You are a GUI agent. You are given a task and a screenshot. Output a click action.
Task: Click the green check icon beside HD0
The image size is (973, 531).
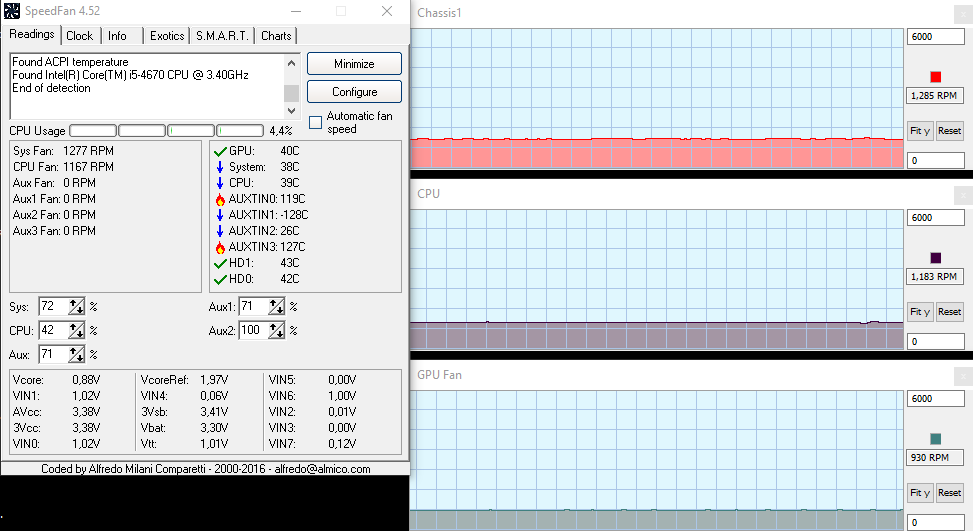pos(220,280)
